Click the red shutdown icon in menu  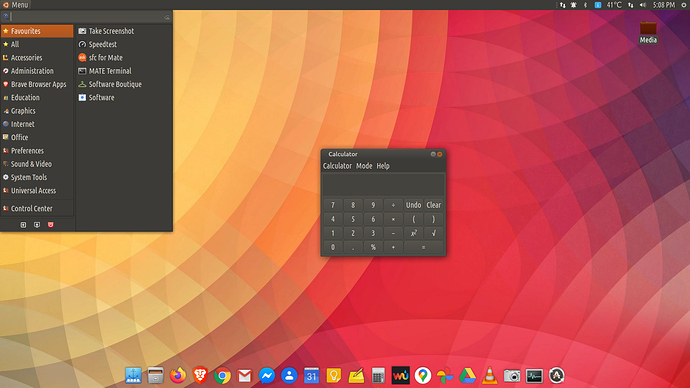point(51,225)
